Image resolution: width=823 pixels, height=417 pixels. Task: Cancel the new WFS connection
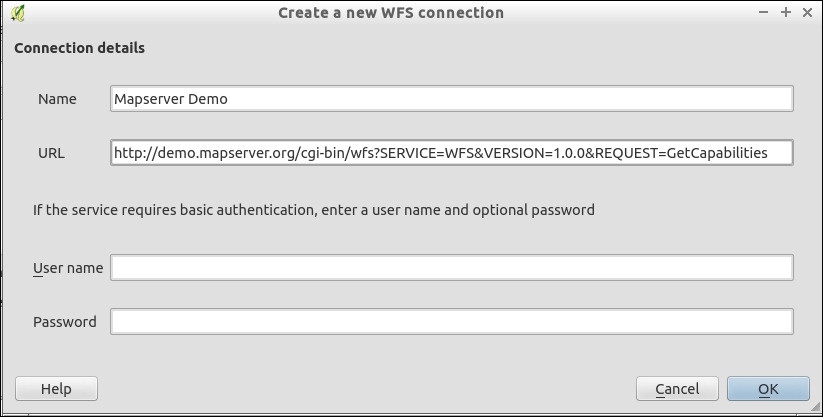677,389
